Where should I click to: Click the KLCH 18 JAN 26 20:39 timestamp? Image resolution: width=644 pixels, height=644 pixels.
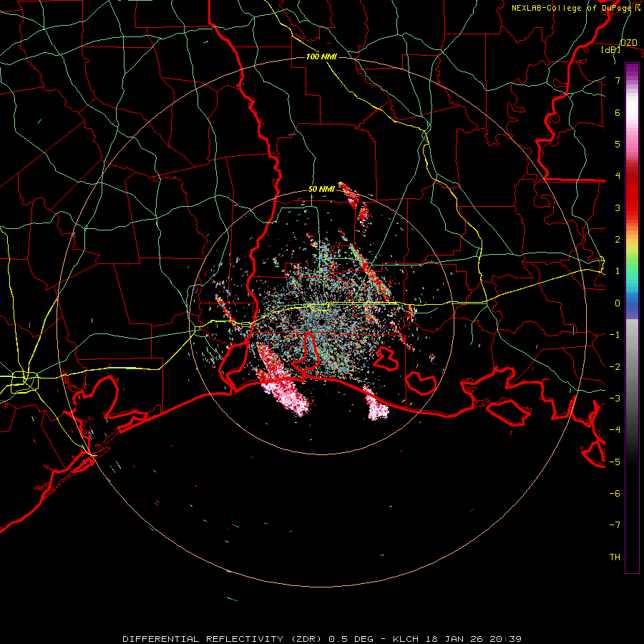[x=457, y=639]
